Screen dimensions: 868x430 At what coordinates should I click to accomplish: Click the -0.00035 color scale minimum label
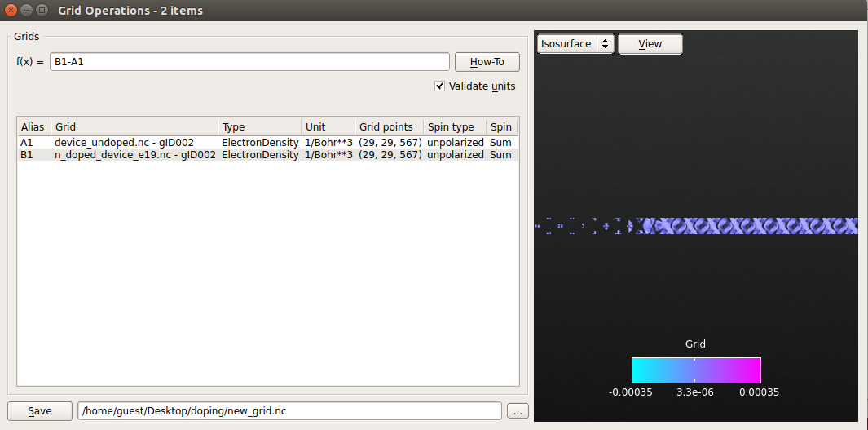(x=631, y=392)
